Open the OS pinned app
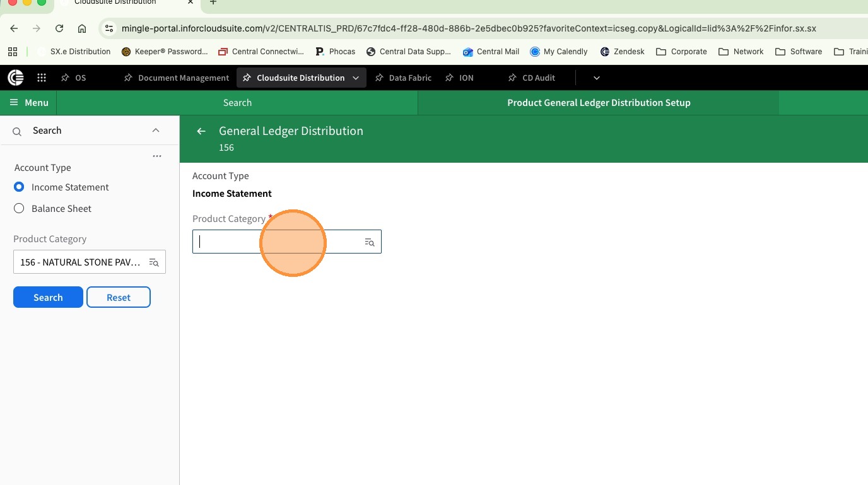The image size is (868, 485). [74, 78]
